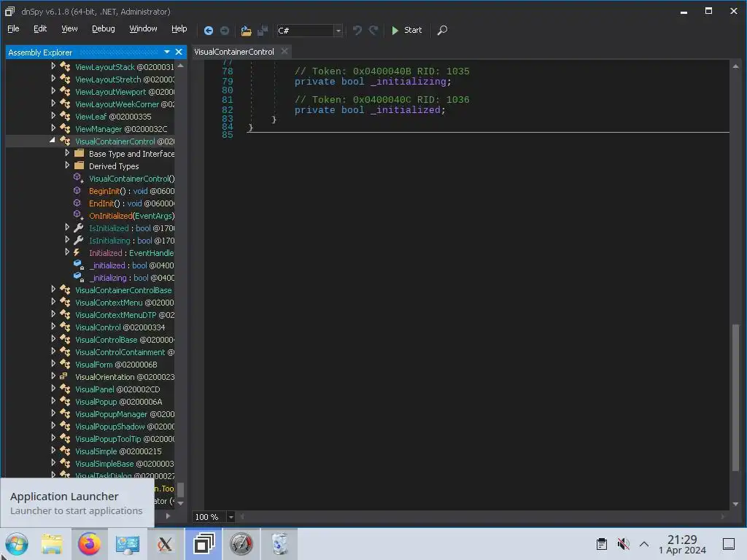Click the _initialized field in code
The height and width of the screenshot is (560, 747).
pos(406,110)
